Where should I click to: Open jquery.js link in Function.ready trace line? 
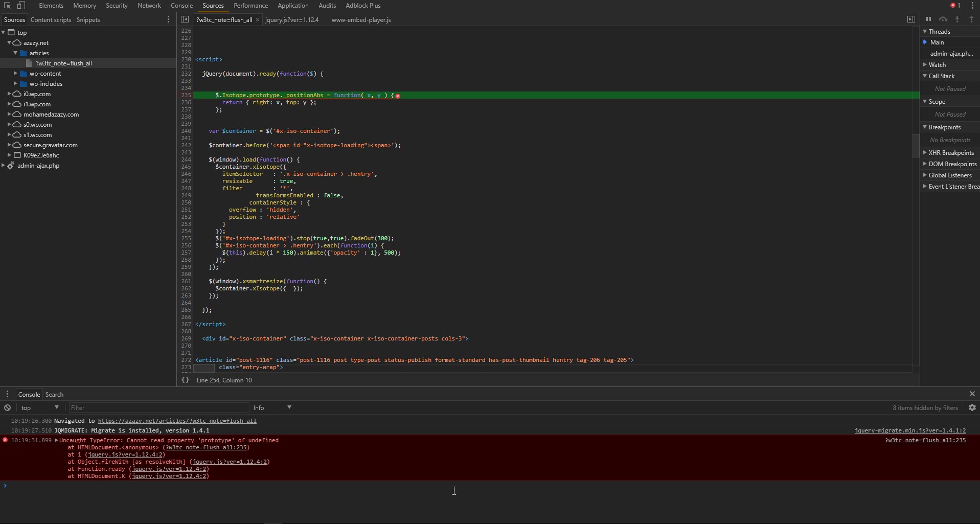coord(169,469)
